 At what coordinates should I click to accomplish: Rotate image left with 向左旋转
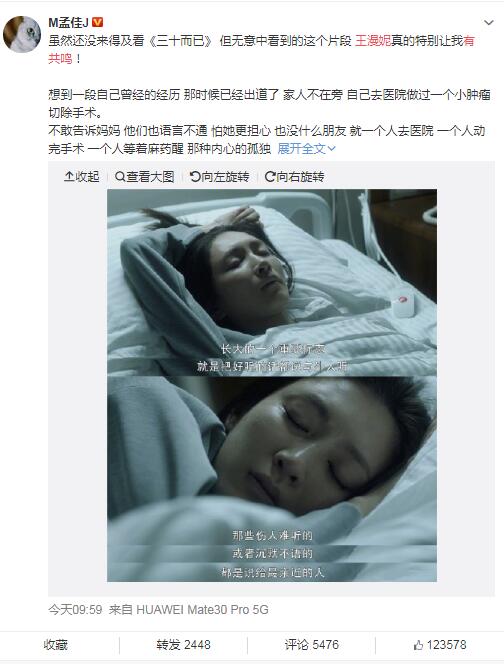pyautogui.click(x=219, y=176)
